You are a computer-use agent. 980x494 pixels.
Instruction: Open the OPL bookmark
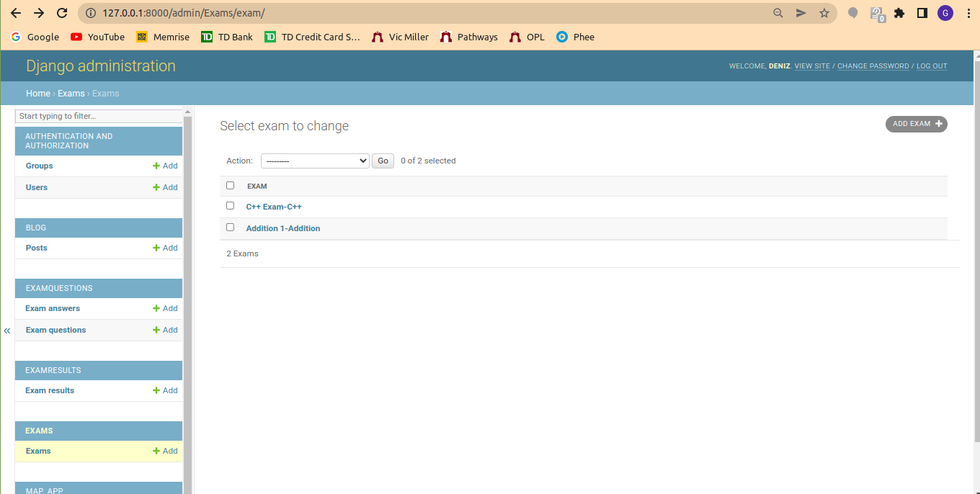(x=527, y=37)
